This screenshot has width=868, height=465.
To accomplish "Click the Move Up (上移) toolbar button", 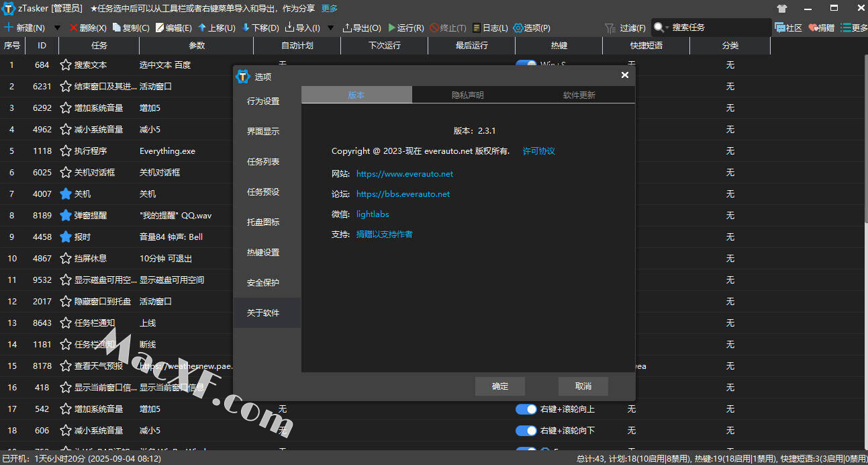I will tap(217, 28).
